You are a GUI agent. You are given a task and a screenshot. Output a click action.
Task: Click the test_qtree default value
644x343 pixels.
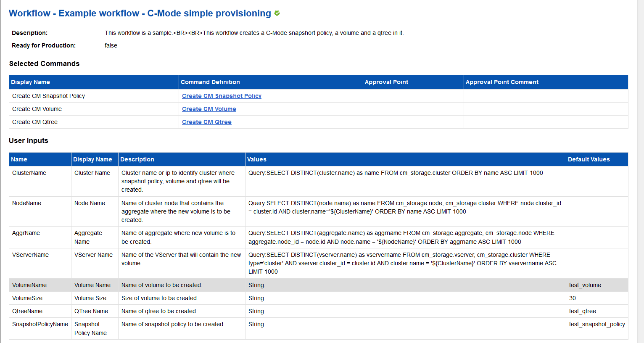582,311
